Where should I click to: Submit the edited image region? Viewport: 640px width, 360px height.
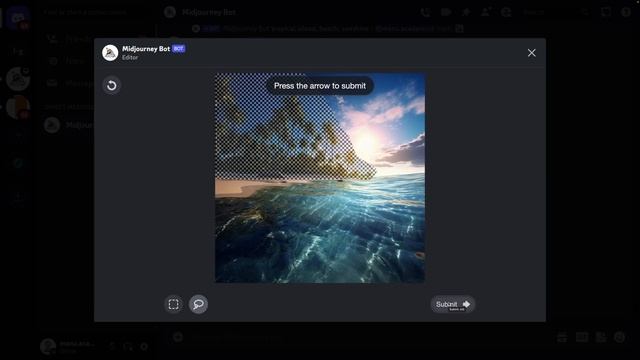453,304
